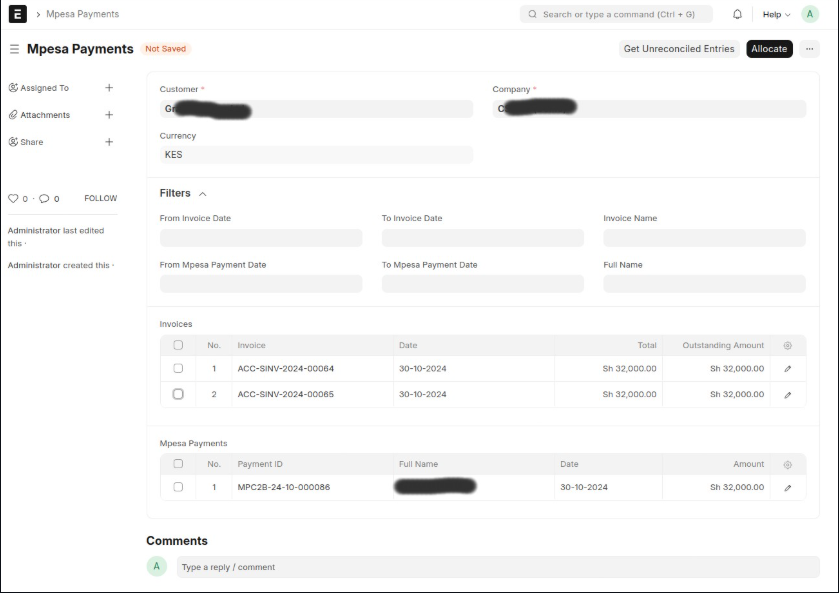Focus the search command bar
This screenshot has width=839, height=593.
[x=616, y=14]
